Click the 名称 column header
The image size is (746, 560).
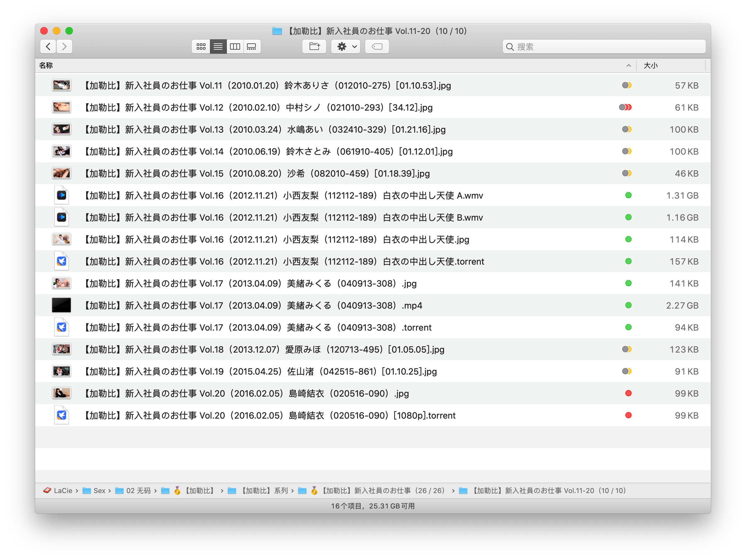(x=46, y=65)
